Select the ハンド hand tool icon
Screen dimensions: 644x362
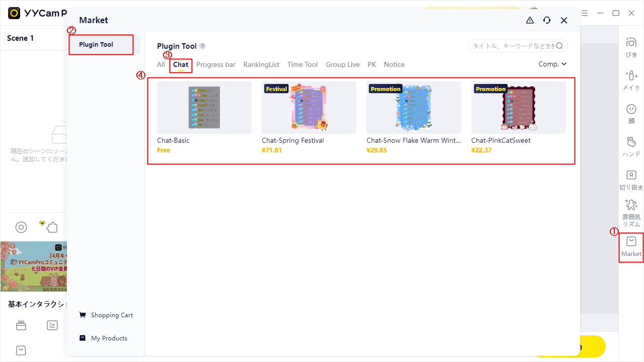tap(631, 146)
